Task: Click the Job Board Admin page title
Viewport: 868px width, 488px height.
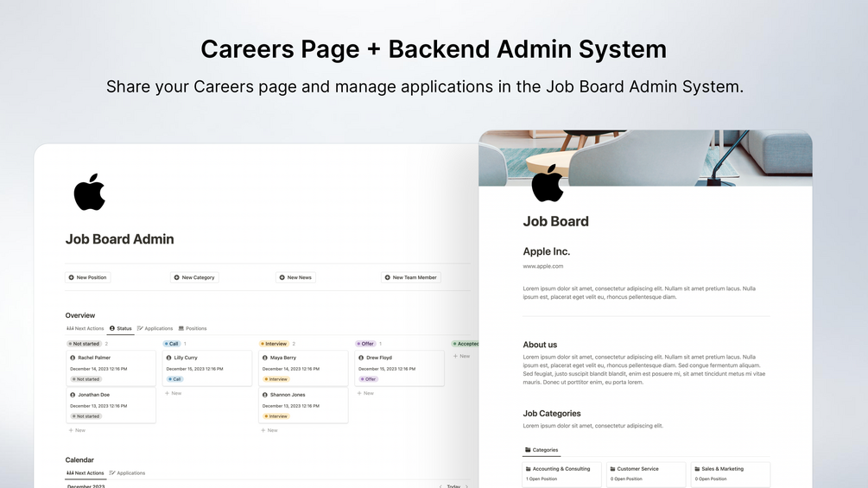Action: (x=119, y=239)
